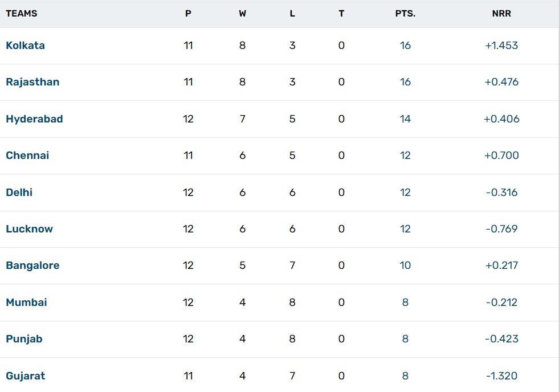
Task: Click the Mumbai team name
Action: (x=26, y=303)
